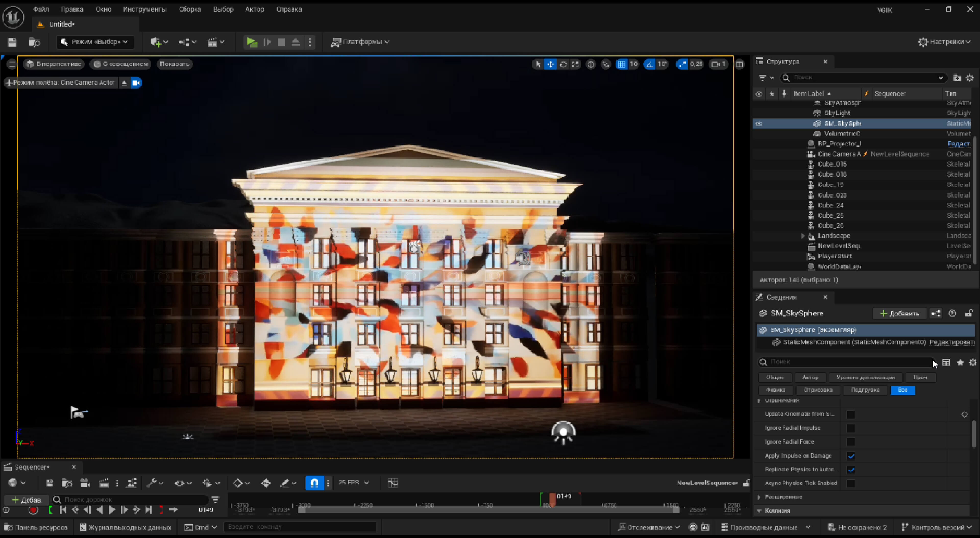Viewport: 980px width, 538px height.
Task: Open the Cinematics clapperboard dropdown
Action: point(216,42)
